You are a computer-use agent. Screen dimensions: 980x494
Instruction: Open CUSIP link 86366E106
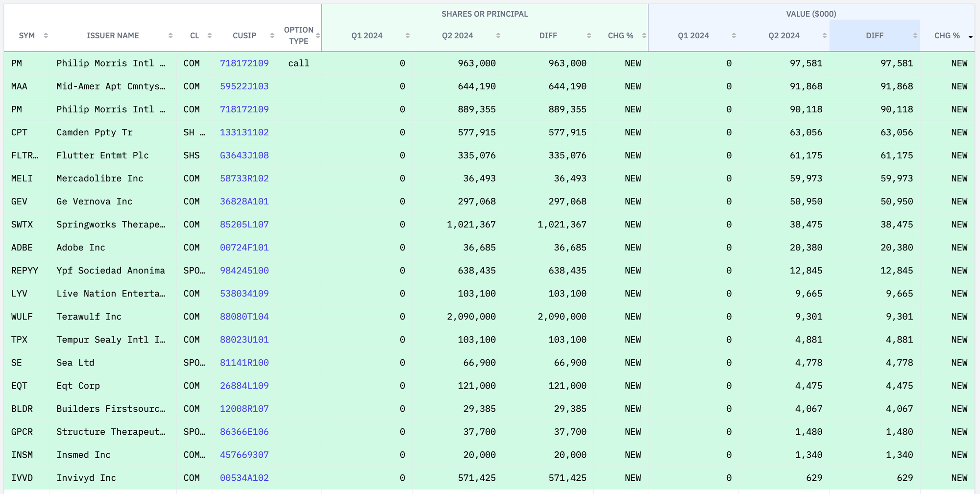click(x=244, y=432)
